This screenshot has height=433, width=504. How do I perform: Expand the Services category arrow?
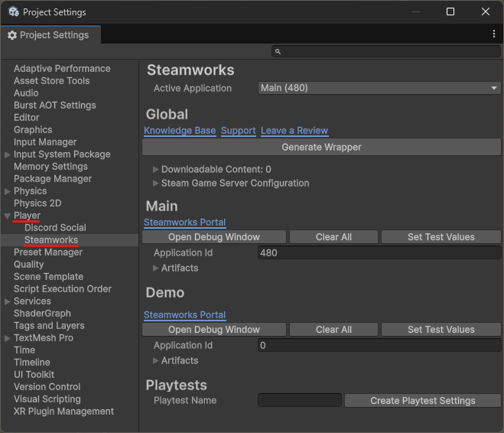click(8, 301)
